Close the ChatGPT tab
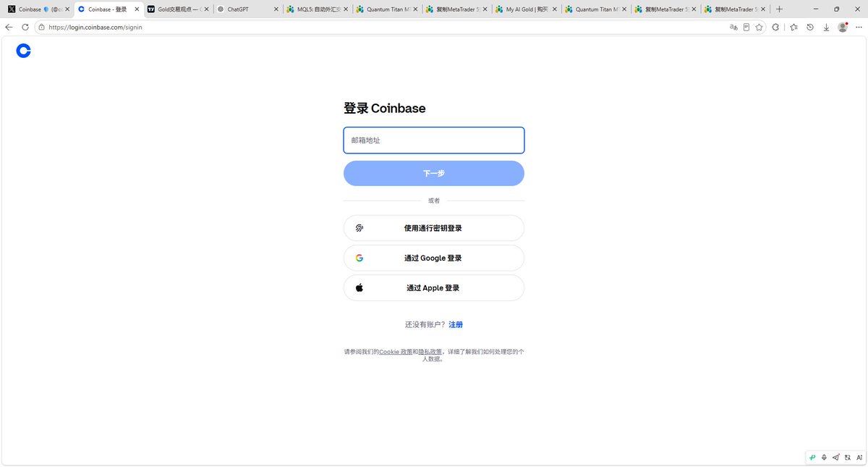 pos(276,9)
